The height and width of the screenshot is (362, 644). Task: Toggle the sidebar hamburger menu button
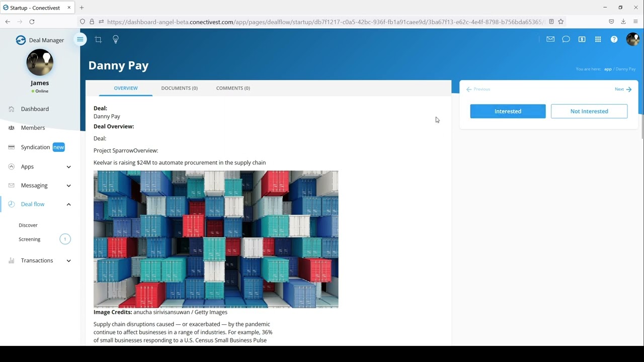tap(80, 39)
